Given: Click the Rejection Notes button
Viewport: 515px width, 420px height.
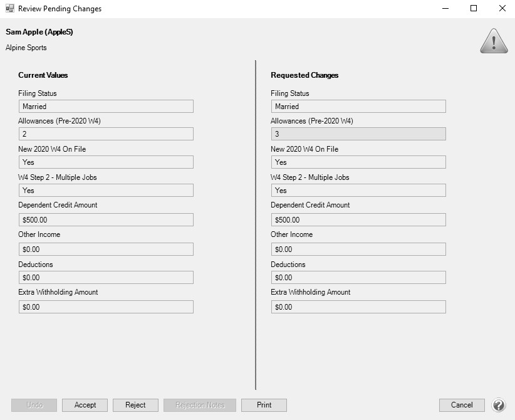Looking at the screenshot, I should pyautogui.click(x=200, y=405).
